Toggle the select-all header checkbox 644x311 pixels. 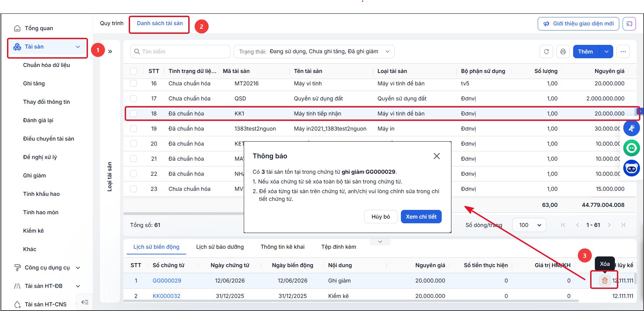tap(133, 71)
